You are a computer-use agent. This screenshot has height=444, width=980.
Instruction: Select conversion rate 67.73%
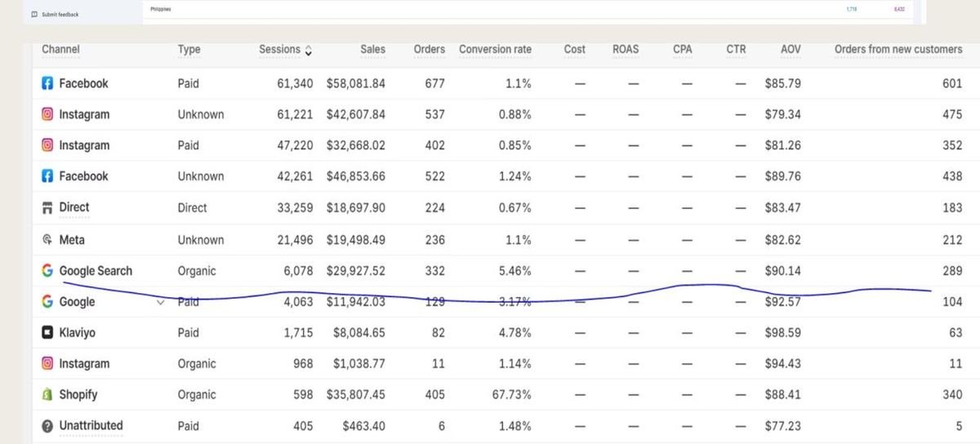pyautogui.click(x=511, y=395)
